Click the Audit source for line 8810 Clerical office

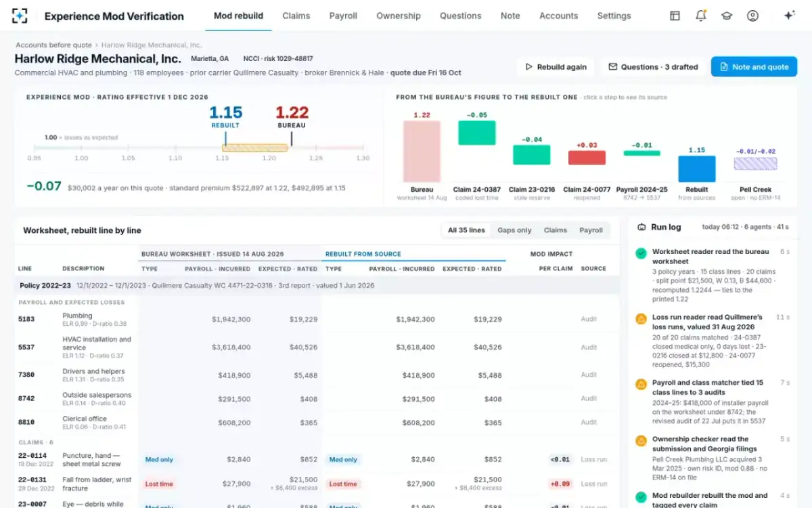(589, 423)
